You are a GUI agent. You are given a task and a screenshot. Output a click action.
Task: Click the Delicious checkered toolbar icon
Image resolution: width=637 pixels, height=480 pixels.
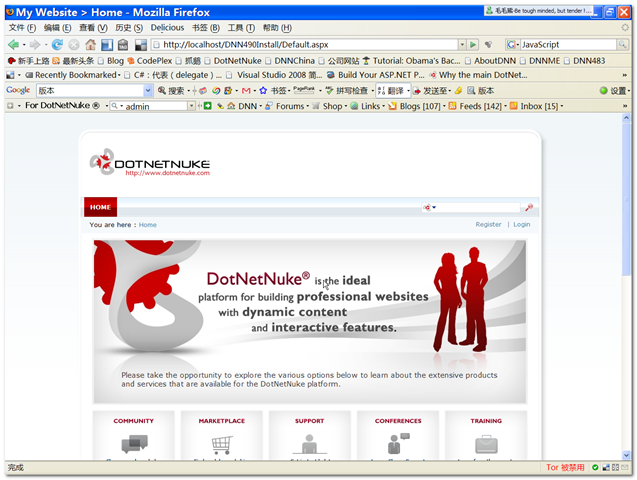[141, 45]
